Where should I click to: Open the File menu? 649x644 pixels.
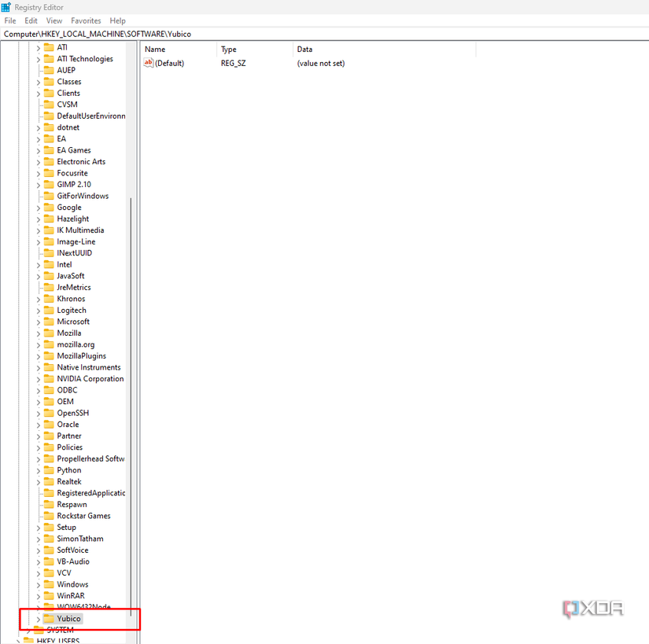[x=10, y=20]
